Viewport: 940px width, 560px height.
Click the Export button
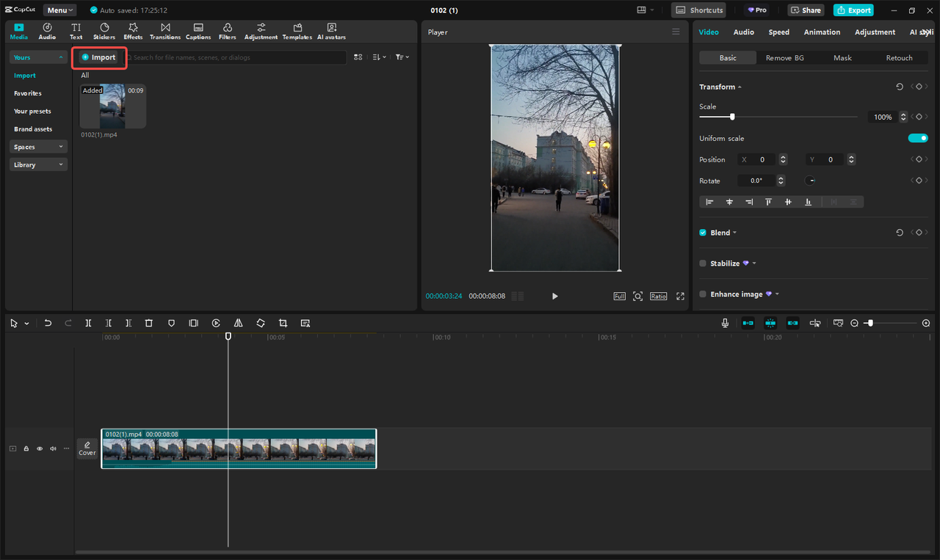coord(853,10)
